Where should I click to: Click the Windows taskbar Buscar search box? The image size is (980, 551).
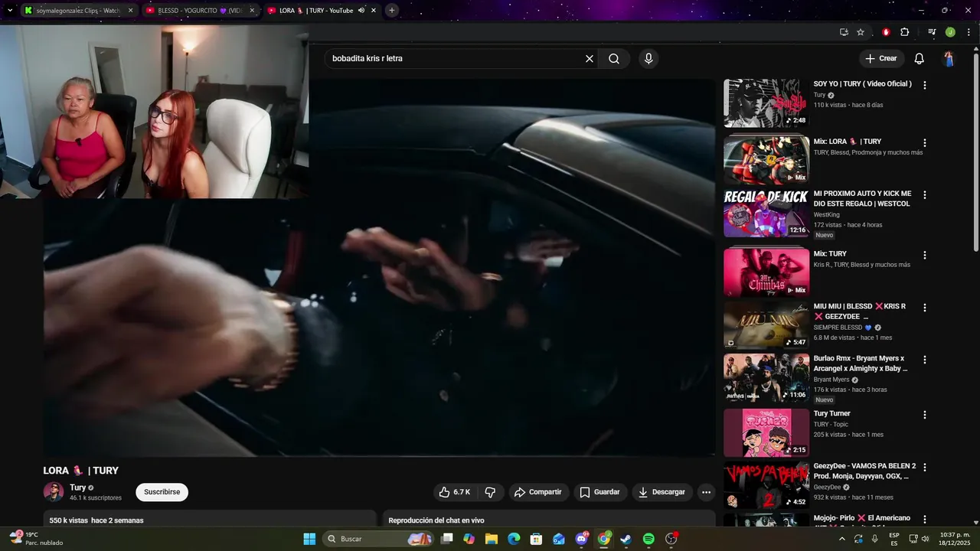(x=379, y=539)
